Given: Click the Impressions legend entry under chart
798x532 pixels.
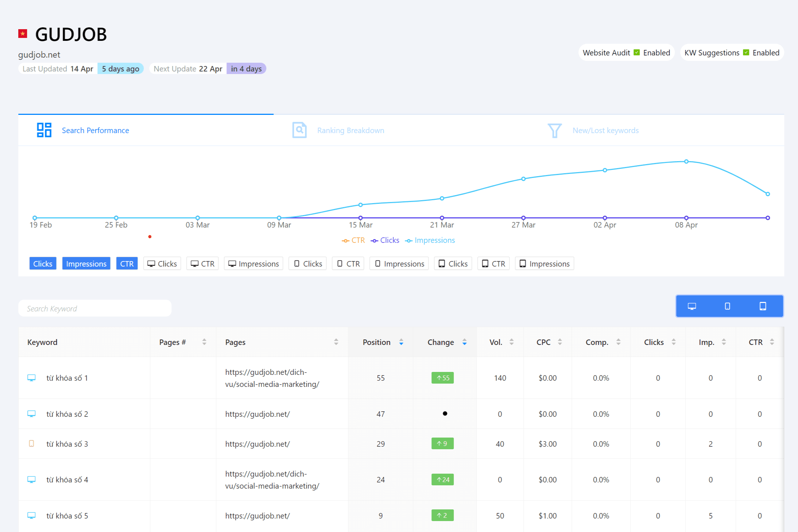Looking at the screenshot, I should pyautogui.click(x=430, y=240).
